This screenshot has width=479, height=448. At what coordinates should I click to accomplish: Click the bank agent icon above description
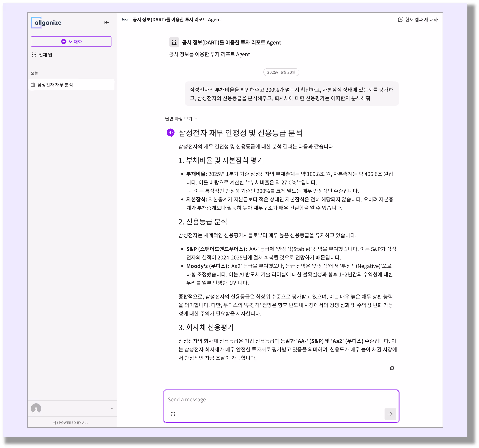point(174,42)
